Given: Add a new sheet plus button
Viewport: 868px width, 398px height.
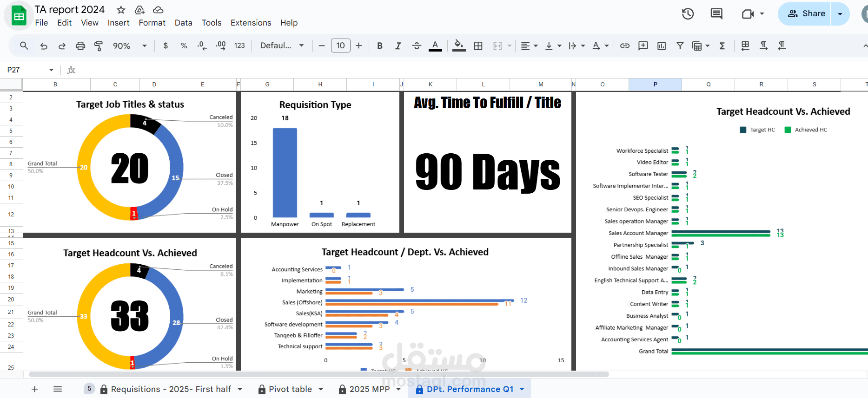Looking at the screenshot, I should pos(34,389).
